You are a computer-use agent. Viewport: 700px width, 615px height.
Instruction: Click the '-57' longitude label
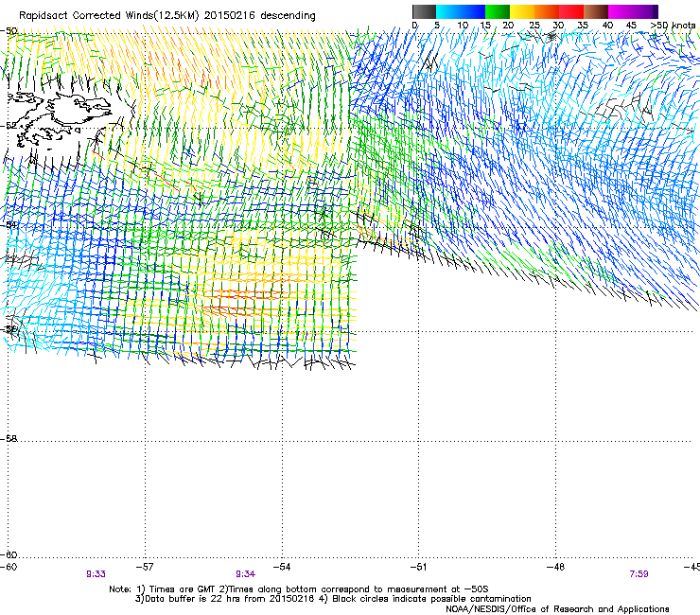pos(145,567)
